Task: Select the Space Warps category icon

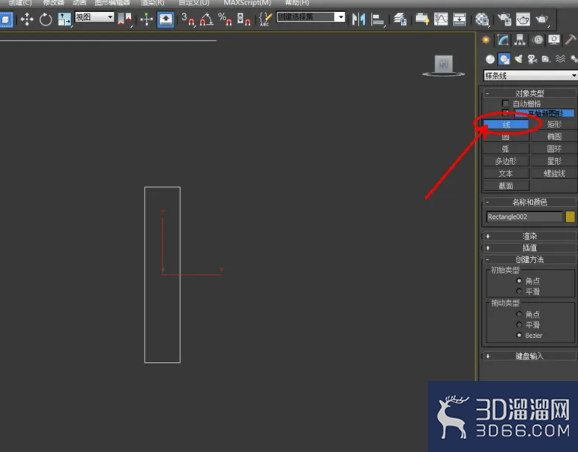Action: (560, 59)
